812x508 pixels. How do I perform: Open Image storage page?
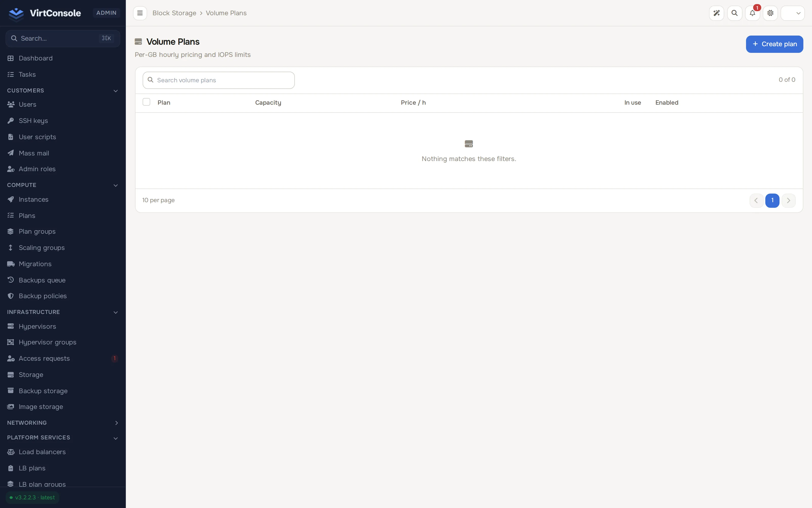click(x=63, y=407)
